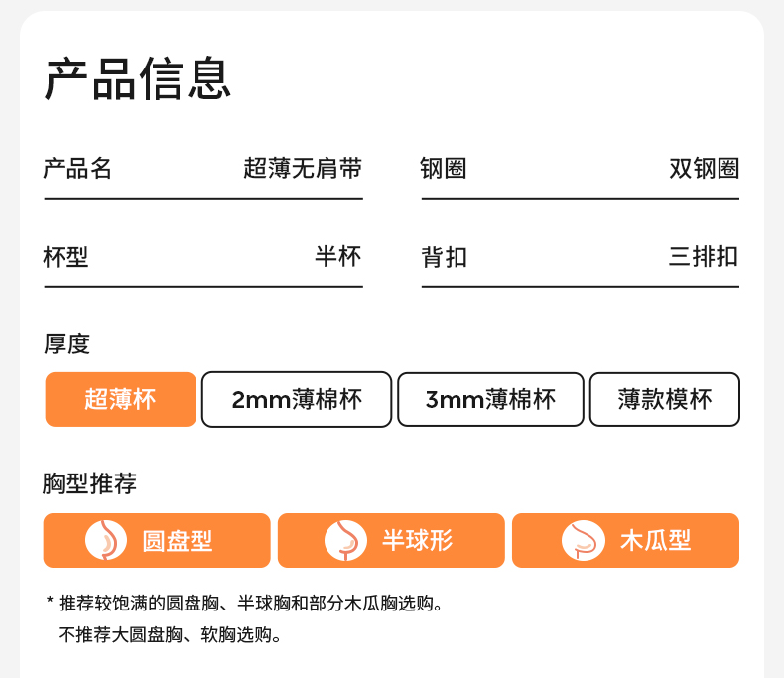
Task: Click the 双钢圈 value text
Action: point(704,169)
